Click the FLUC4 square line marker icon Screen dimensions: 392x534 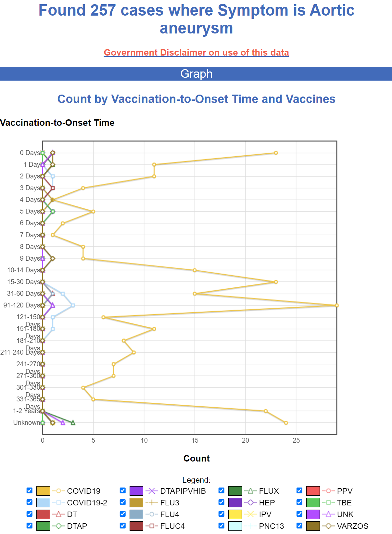[152, 526]
